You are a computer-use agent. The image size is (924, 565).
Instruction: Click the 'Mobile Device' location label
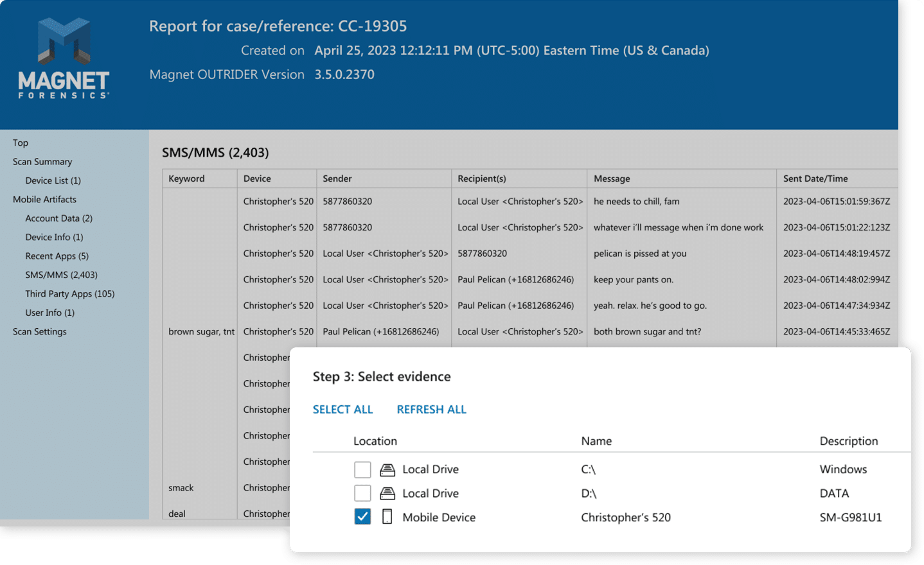coord(439,517)
